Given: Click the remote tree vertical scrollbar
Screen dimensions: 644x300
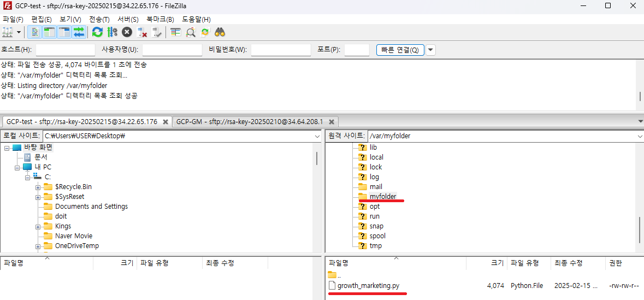Looking at the screenshot, I should pos(640,230).
